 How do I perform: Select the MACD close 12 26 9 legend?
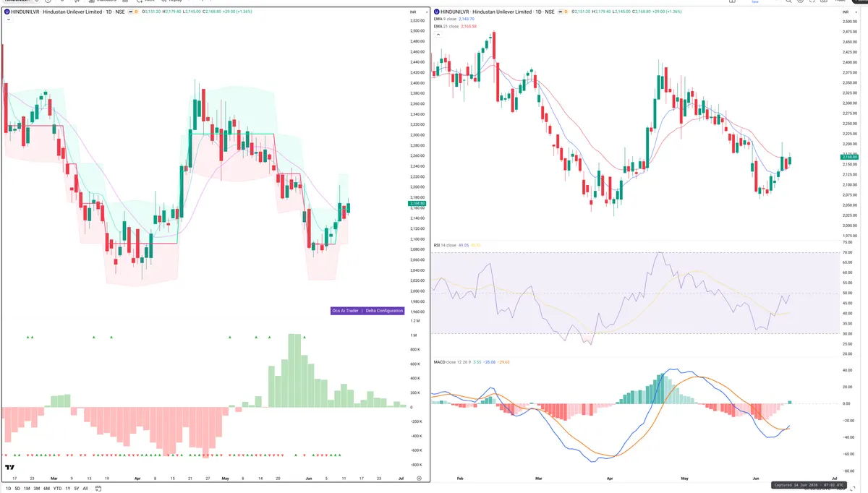tap(452, 361)
